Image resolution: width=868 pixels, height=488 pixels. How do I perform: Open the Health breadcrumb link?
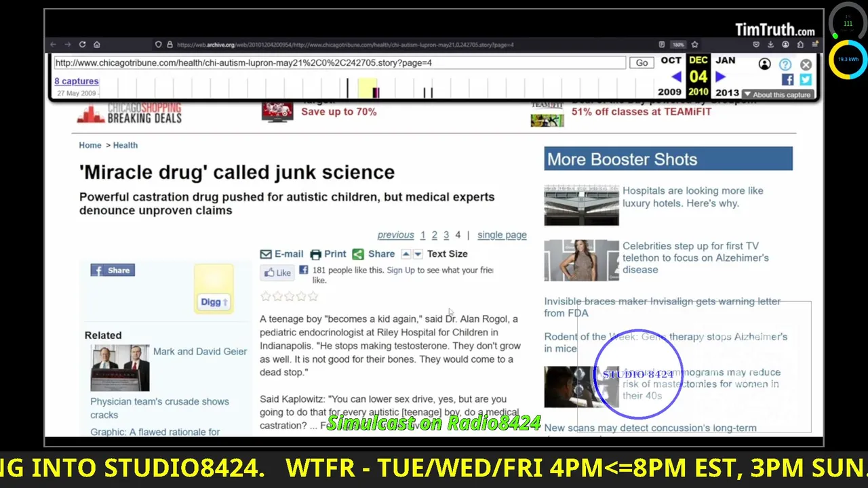[125, 145]
